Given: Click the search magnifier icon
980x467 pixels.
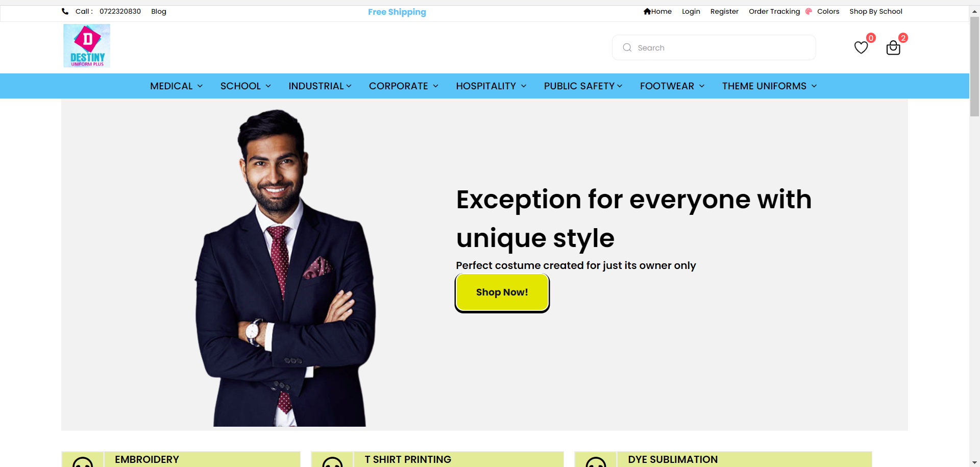Looking at the screenshot, I should tap(627, 47).
